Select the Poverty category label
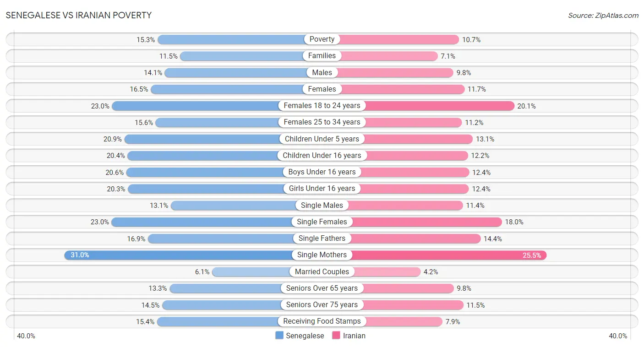Image resolution: width=644 pixels, height=347 pixels. pyautogui.click(x=322, y=39)
